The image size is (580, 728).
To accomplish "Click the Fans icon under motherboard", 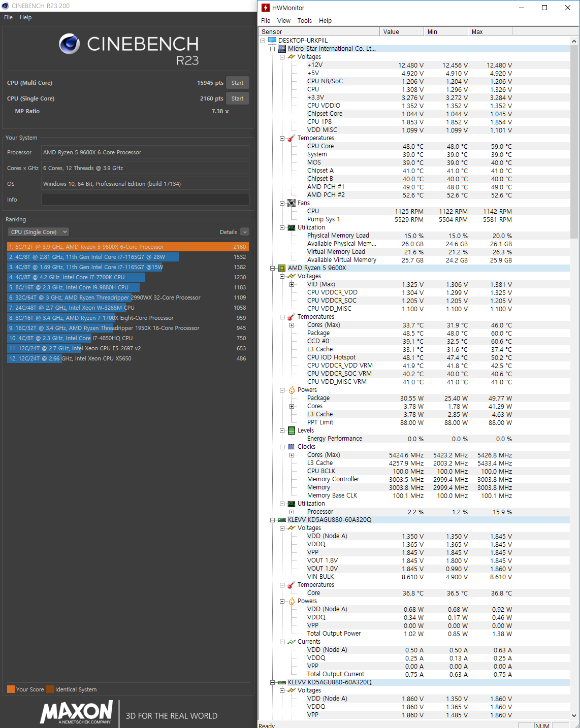I will point(292,203).
